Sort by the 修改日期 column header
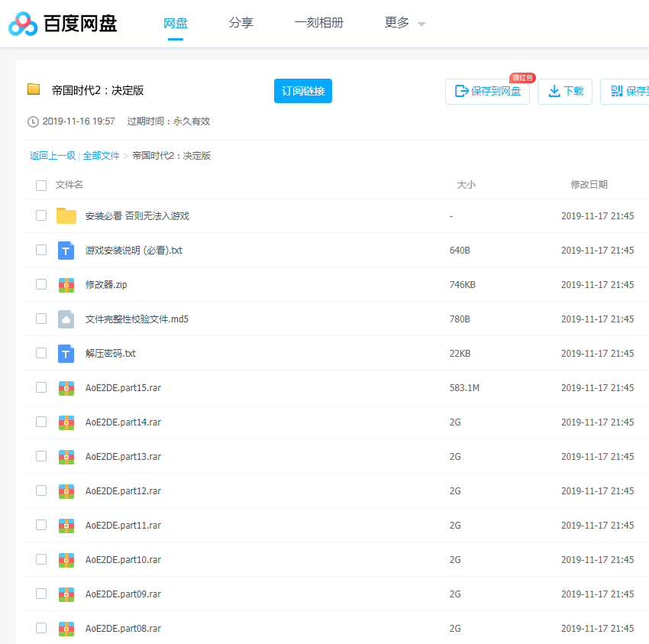The height and width of the screenshot is (644, 649). (589, 185)
